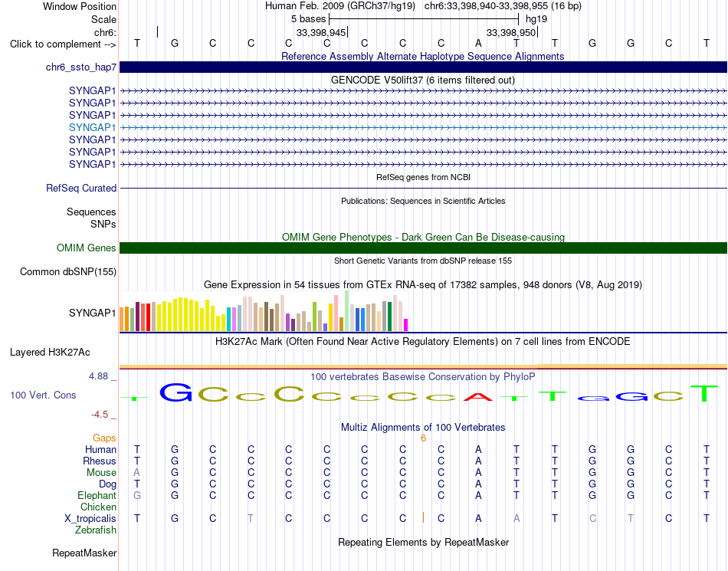728x571 pixels.
Task: Open 'OMIM Gene Phenotypes - Dark Green Can Be Disease-causing' title
Action: pyautogui.click(x=423, y=237)
